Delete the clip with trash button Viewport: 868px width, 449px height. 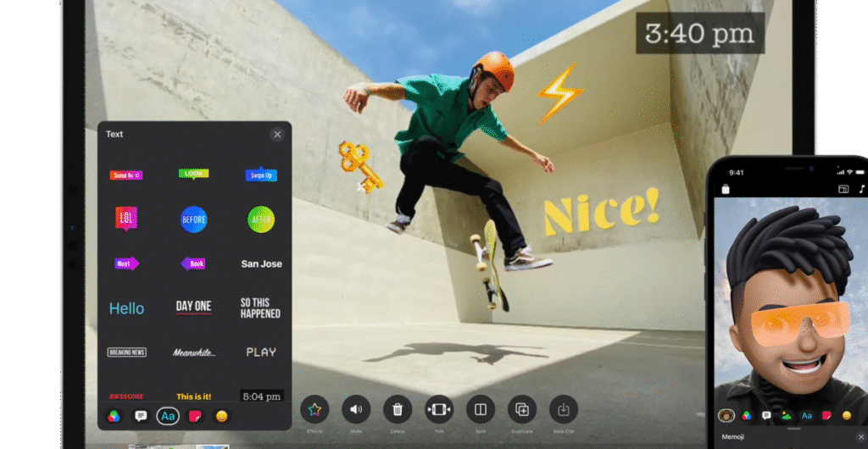[x=398, y=410]
